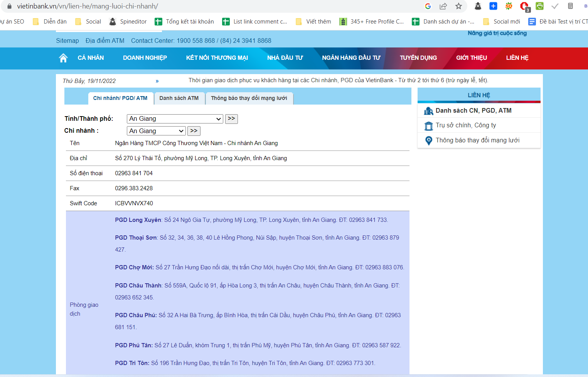This screenshot has width=588, height=377.
Task: Click the Trụ sở chính building icon
Action: 428,126
